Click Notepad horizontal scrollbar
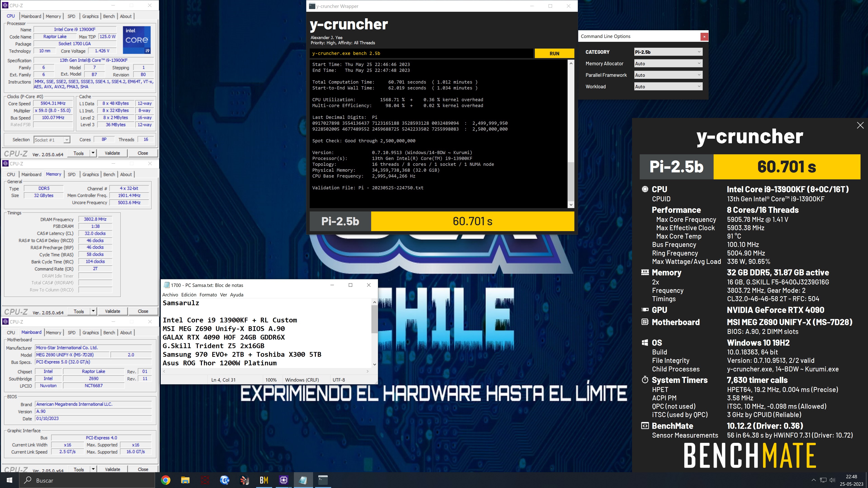Viewport: 868px width, 488px height. click(x=266, y=371)
